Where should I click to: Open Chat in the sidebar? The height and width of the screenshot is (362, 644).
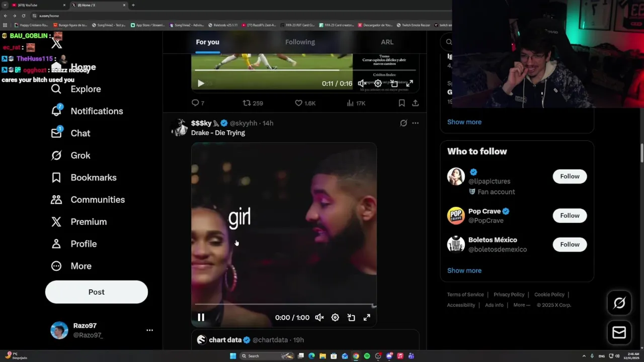coord(70,133)
